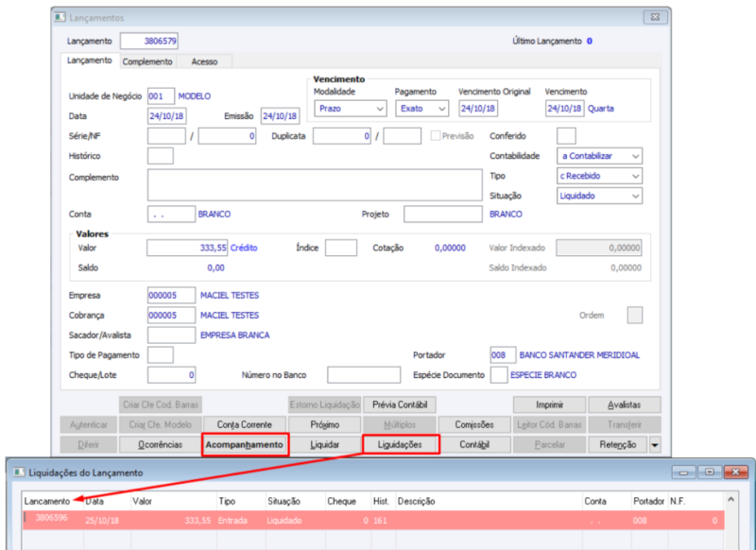Close the Liquidações do Lançamento window
The height and width of the screenshot is (550, 756).
[736, 472]
